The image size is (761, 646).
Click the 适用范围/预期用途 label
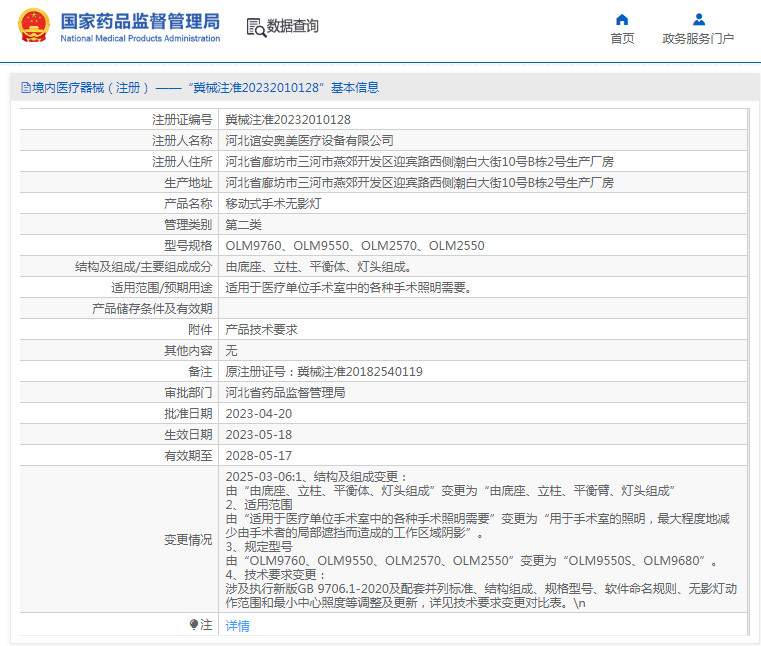click(x=162, y=288)
